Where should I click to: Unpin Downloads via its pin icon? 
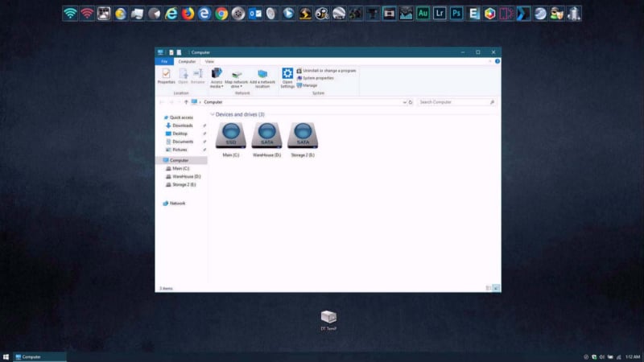(x=204, y=125)
